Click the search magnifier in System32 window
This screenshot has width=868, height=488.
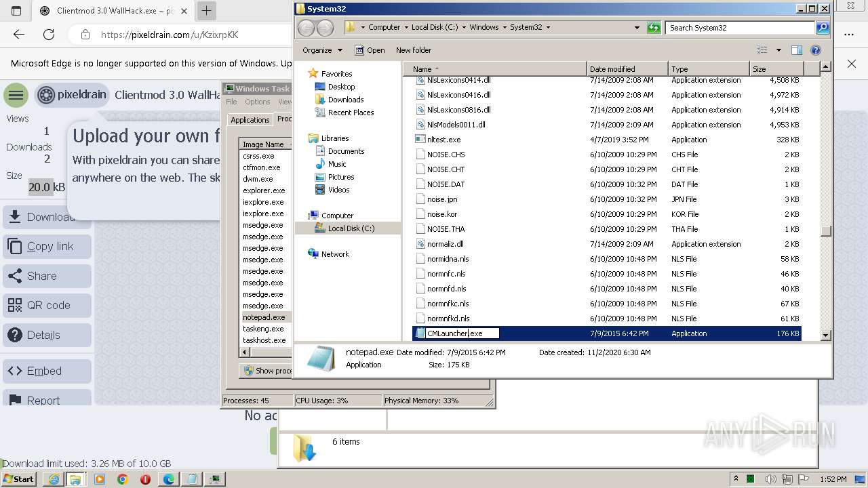[823, 28]
